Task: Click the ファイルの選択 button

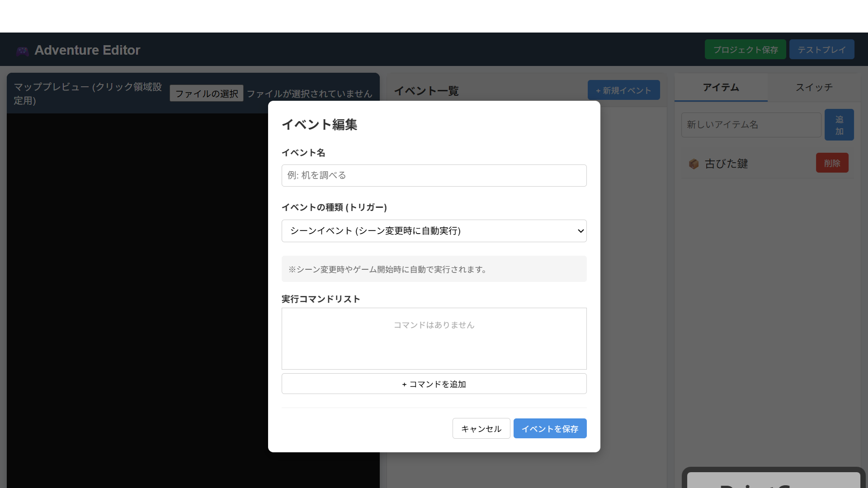Action: pos(207,94)
